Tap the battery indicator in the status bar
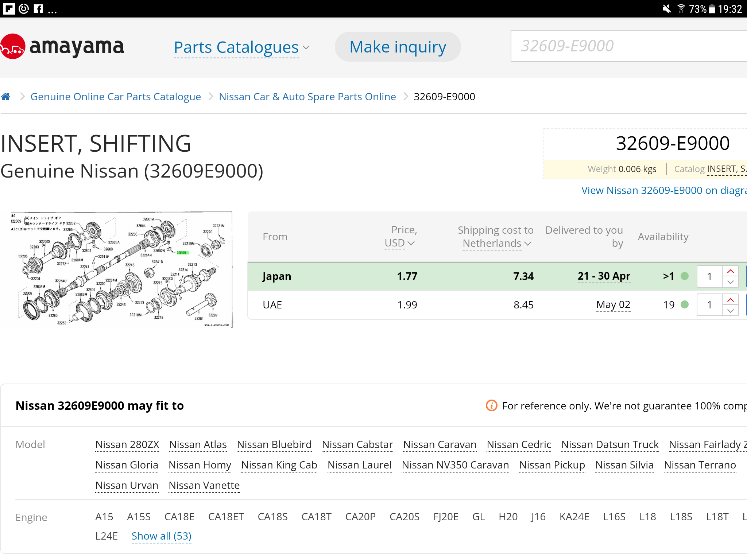This screenshot has height=560, width=747. pyautogui.click(x=712, y=9)
